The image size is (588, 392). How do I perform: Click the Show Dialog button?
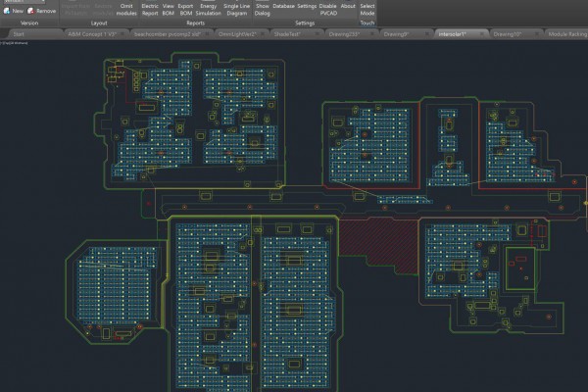pyautogui.click(x=261, y=9)
